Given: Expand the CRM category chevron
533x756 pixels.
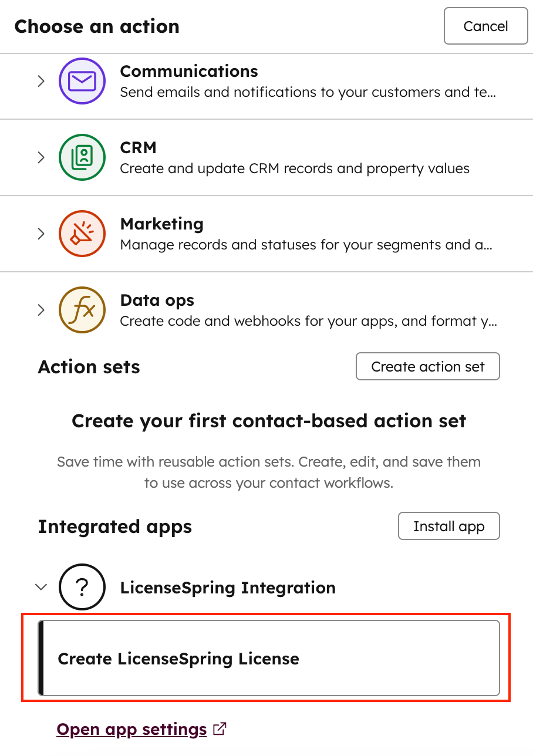Looking at the screenshot, I should 41,157.
